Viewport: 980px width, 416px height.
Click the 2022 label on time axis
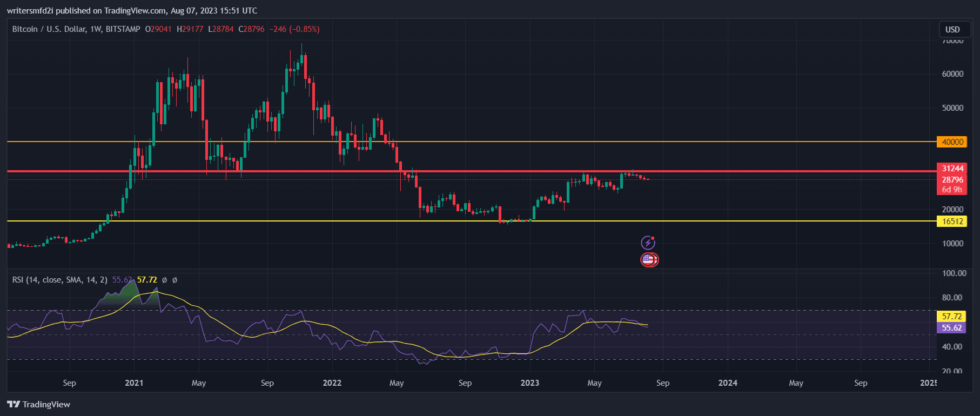pos(332,383)
